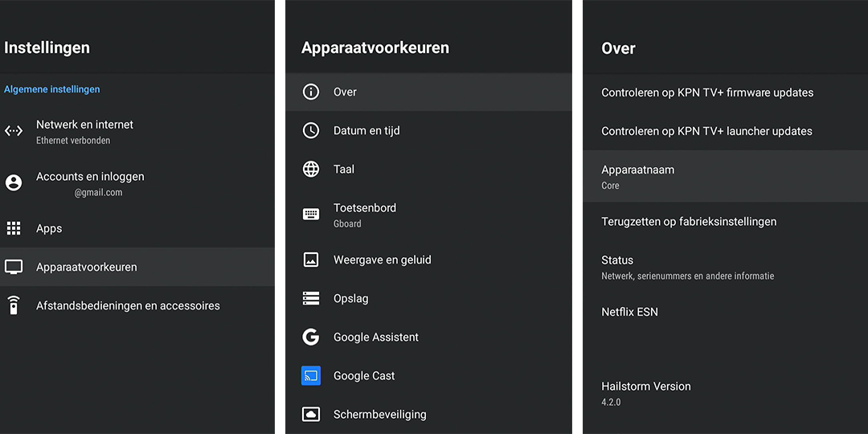
Task: Click the Opslag storage icon
Action: pyautogui.click(x=310, y=298)
